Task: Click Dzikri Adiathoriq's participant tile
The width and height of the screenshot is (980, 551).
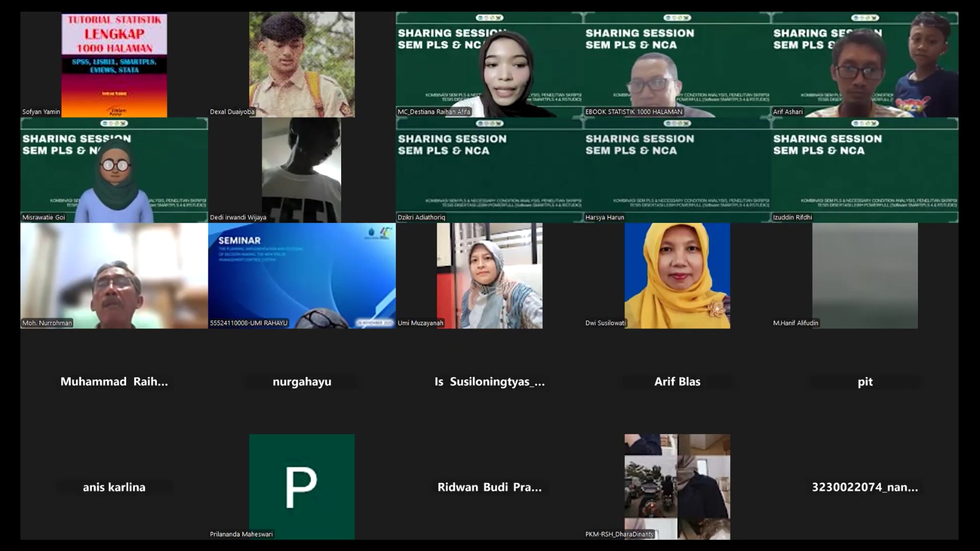Action: tap(489, 170)
